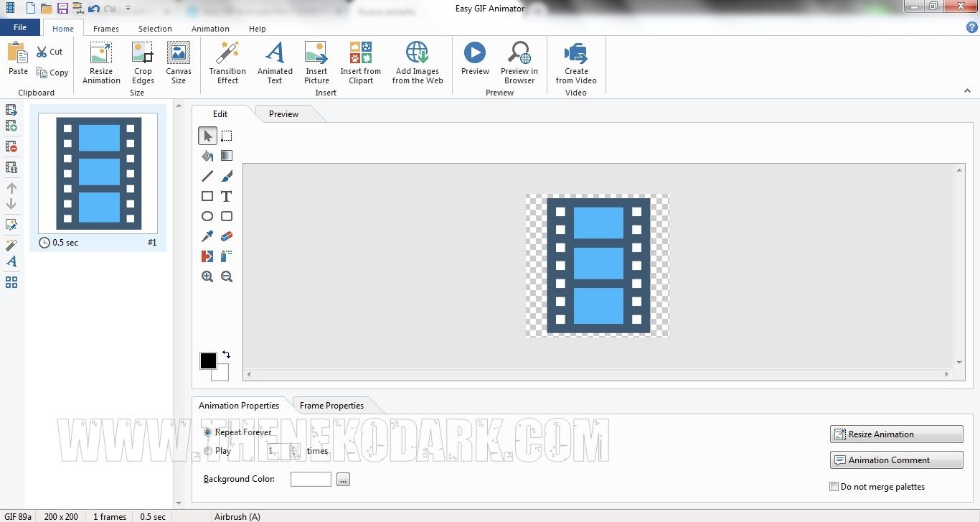Select the Play times radio button
The image size is (980, 522).
[208, 451]
